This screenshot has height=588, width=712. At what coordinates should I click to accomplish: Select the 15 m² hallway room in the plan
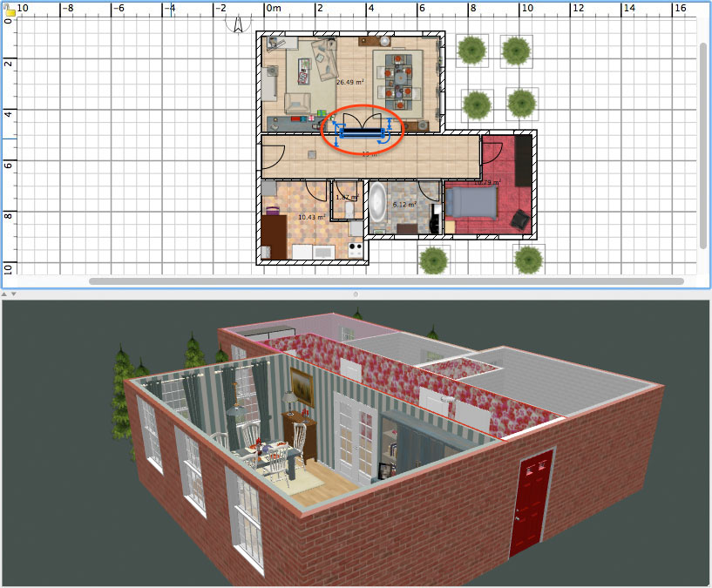point(370,155)
